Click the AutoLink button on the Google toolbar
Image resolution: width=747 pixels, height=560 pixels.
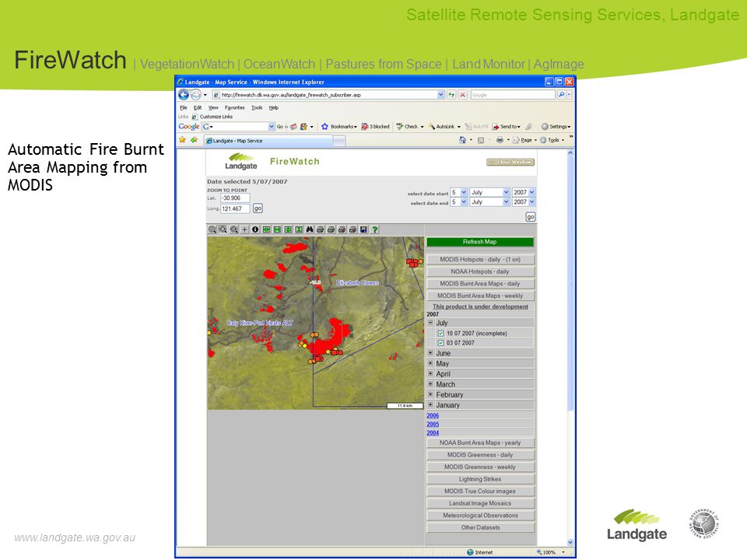[443, 127]
